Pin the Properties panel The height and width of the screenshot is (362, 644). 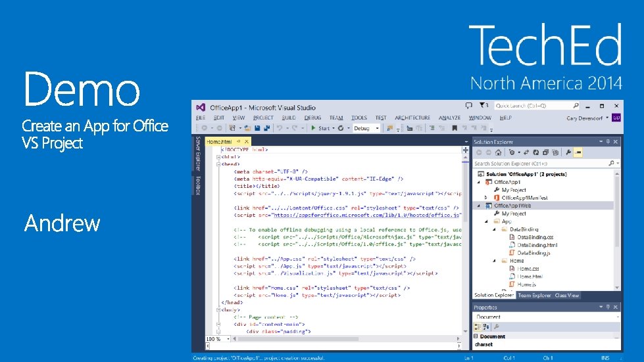608,307
